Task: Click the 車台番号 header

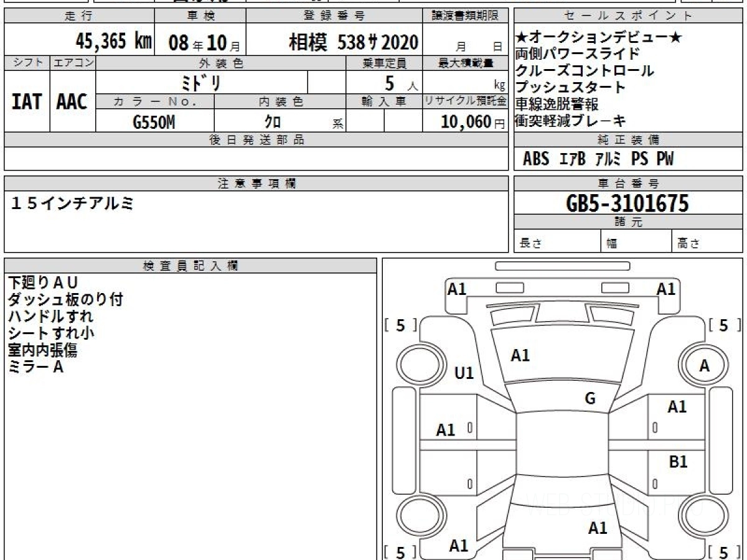Action: [x=628, y=184]
